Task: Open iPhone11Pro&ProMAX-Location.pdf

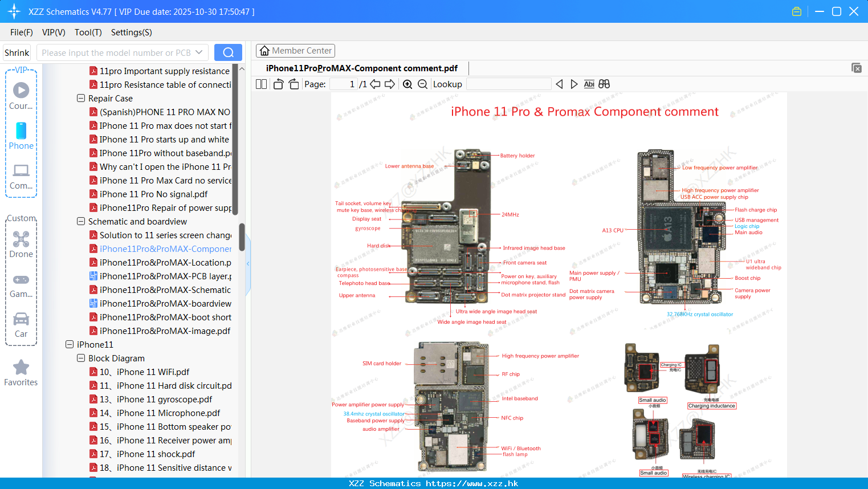Action: (160, 262)
